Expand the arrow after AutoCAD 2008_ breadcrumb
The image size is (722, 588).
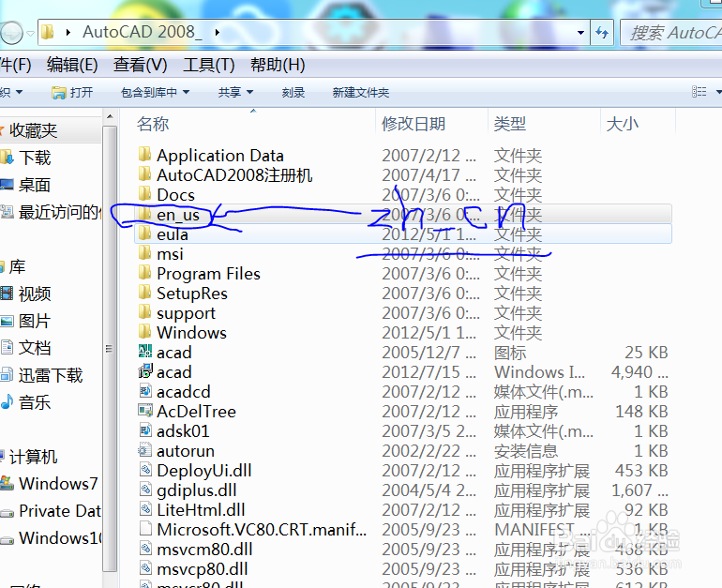(x=217, y=32)
